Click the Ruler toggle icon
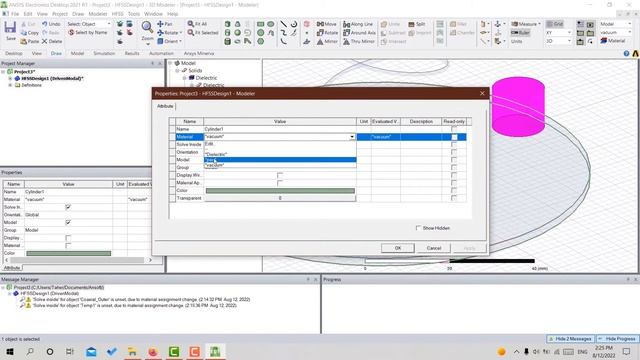640x360 pixels. pyautogui.click(x=520, y=33)
